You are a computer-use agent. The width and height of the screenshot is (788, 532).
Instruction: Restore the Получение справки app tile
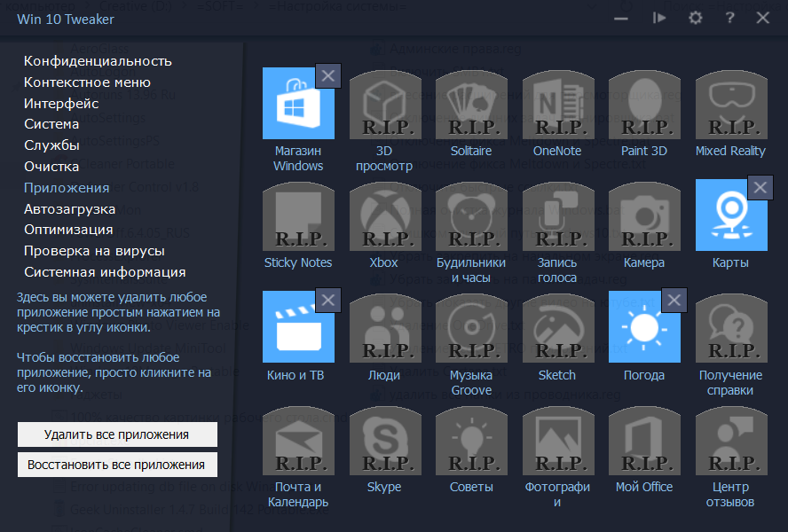click(731, 328)
